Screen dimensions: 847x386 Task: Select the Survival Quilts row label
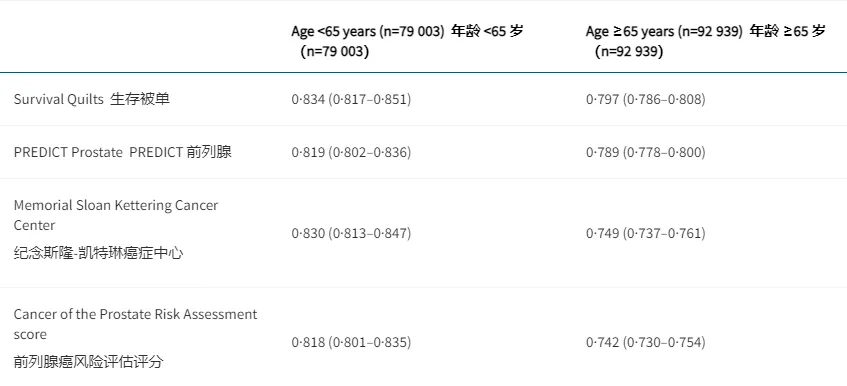pos(58,99)
